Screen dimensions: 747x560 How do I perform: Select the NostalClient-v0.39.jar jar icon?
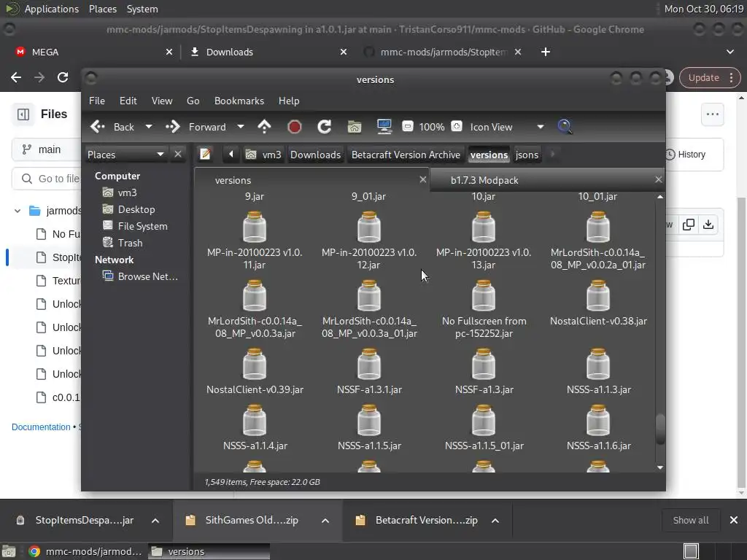[x=255, y=365]
